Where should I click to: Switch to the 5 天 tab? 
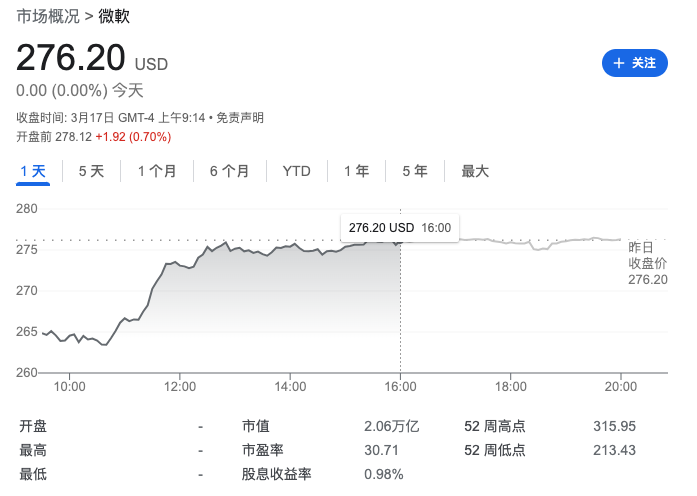(91, 171)
